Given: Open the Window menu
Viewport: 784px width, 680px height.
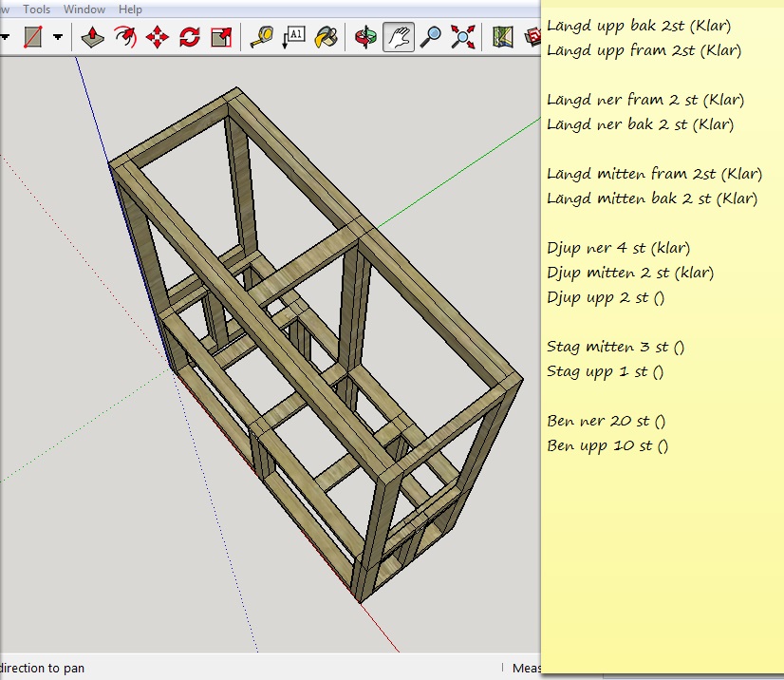Looking at the screenshot, I should click(84, 9).
